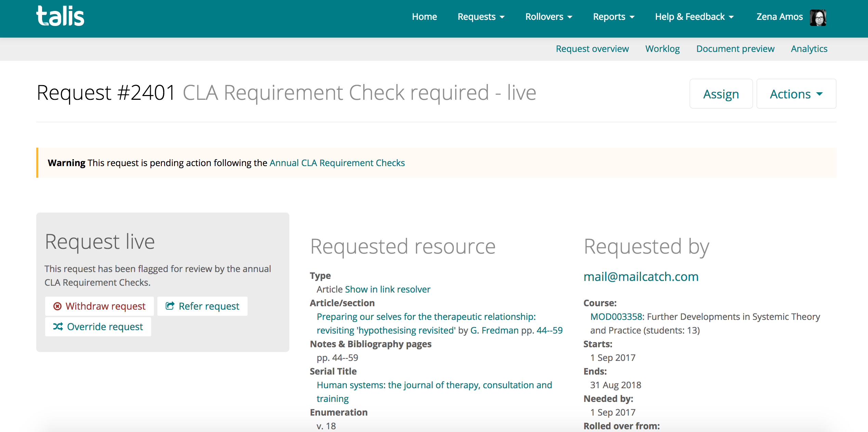The height and width of the screenshot is (432, 868).
Task: Click the 'Requested by' heading
Action: pyautogui.click(x=646, y=246)
